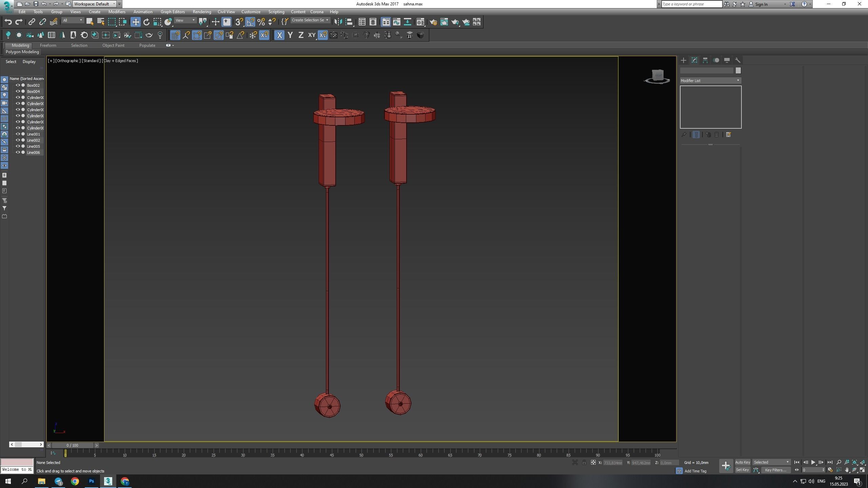Open the Modifier List dropdown
The width and height of the screenshot is (868, 488).
[x=710, y=81]
